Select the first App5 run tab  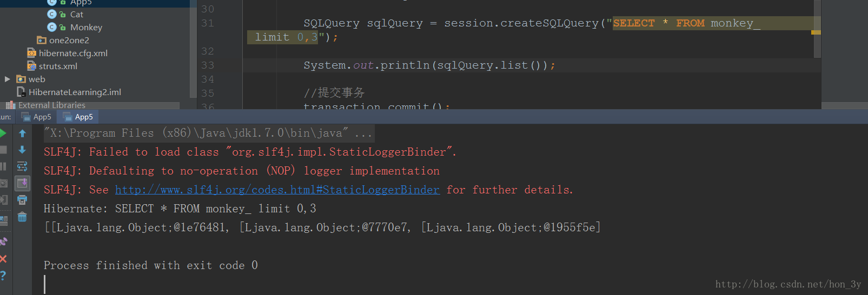(36, 117)
